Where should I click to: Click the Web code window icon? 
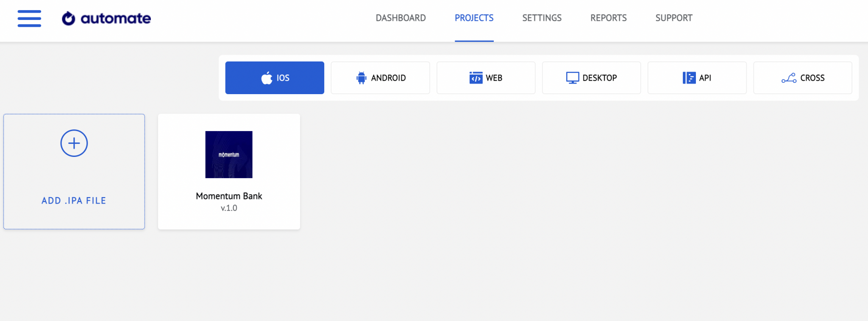476,78
